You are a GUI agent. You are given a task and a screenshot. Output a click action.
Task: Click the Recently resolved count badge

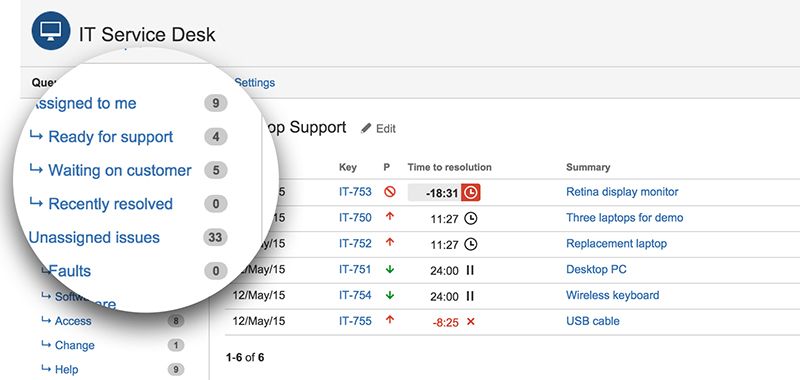point(216,204)
